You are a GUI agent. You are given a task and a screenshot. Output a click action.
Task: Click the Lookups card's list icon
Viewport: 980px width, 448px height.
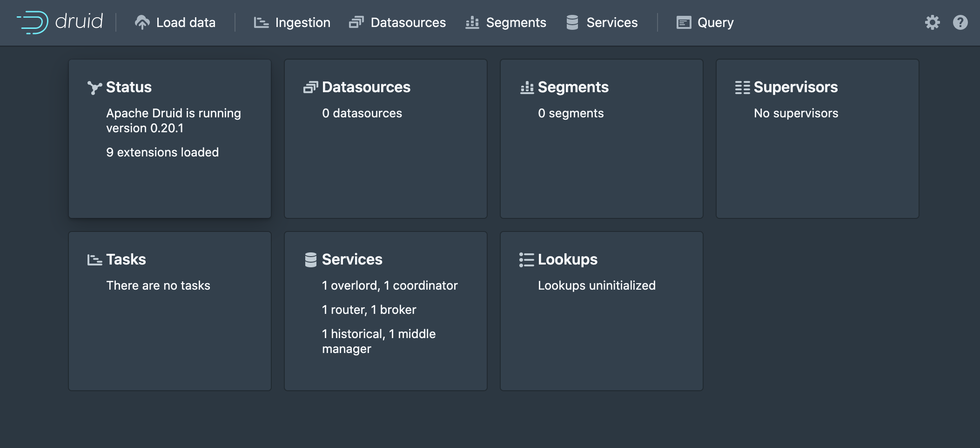click(x=526, y=260)
